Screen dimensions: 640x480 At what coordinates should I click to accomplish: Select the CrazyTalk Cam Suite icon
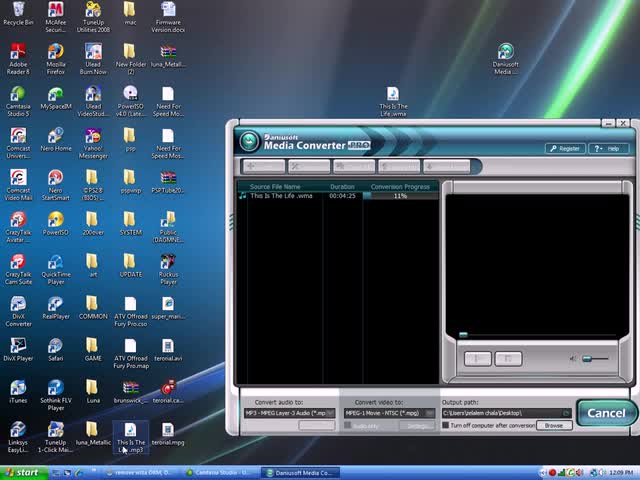18,269
